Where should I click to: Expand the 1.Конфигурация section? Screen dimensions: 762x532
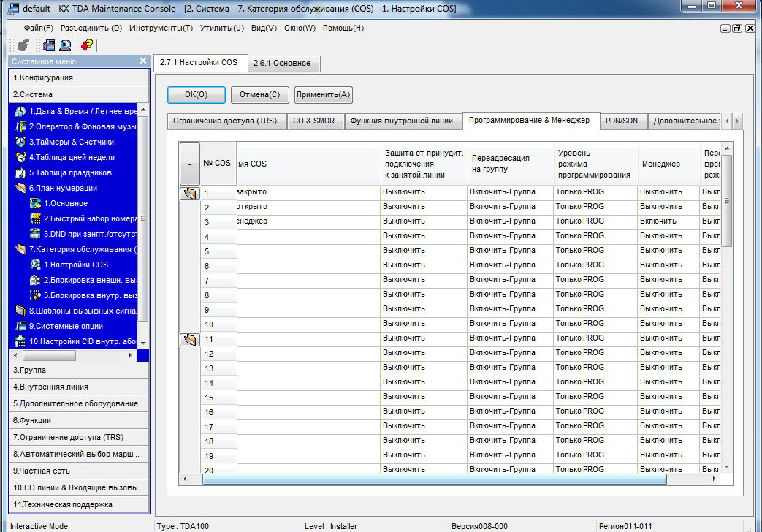click(x=79, y=77)
